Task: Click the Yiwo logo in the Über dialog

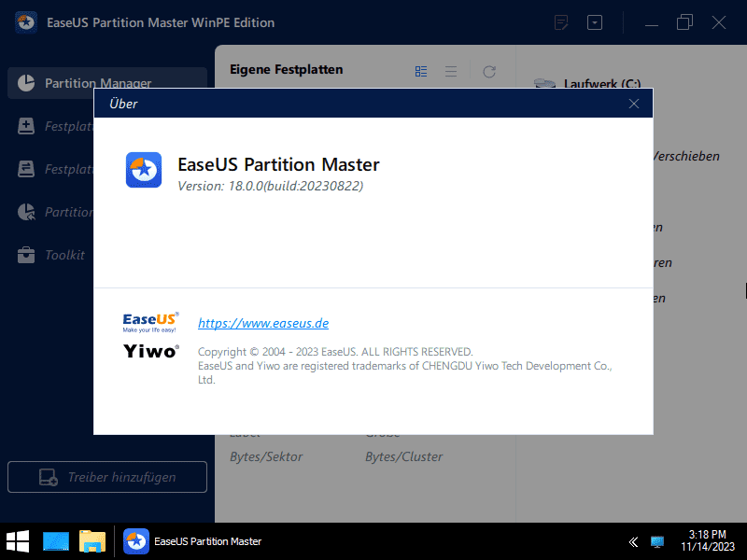Action: click(x=151, y=351)
